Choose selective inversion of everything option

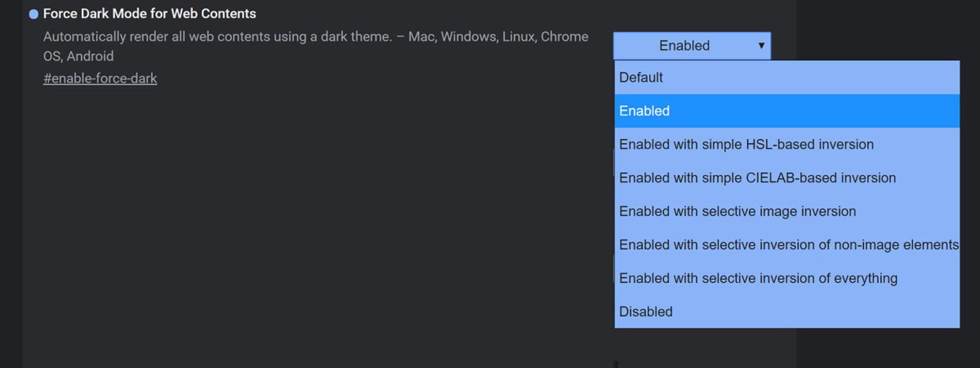787,279
